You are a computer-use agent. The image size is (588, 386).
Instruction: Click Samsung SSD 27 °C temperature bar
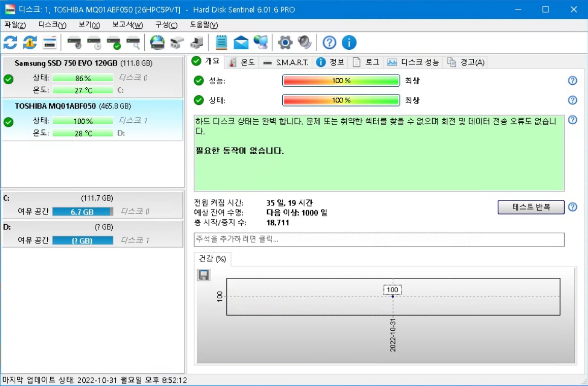coord(83,90)
